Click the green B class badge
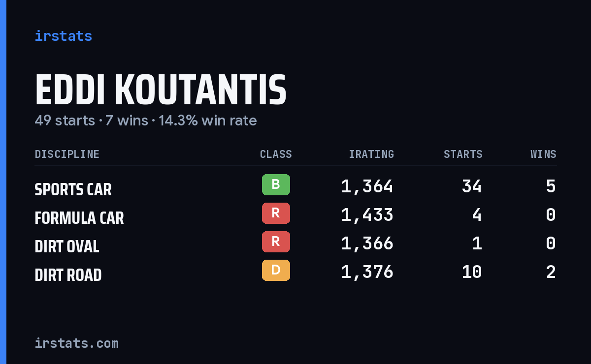591x364 pixels. tap(276, 185)
